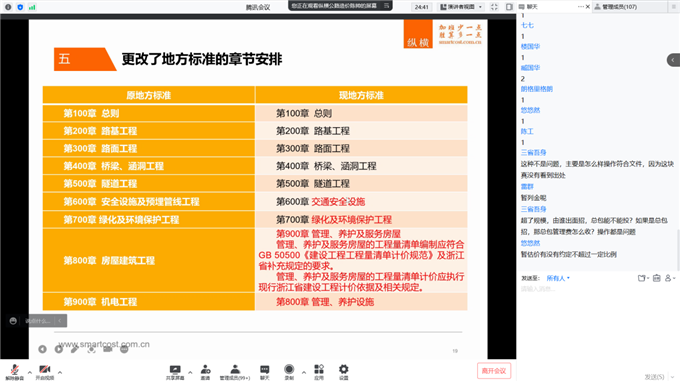The image size is (680, 382).
Task: Click the 纵横 logo on the slide
Action: pos(418,34)
